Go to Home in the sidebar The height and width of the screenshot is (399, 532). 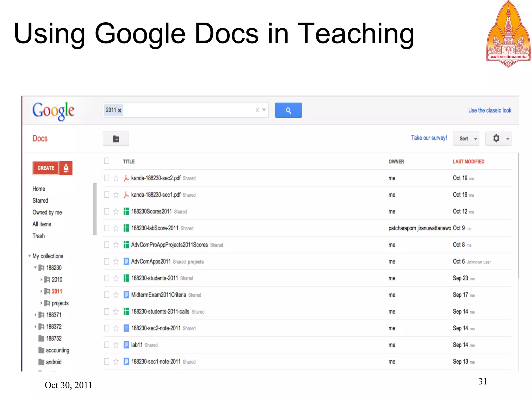39,189
